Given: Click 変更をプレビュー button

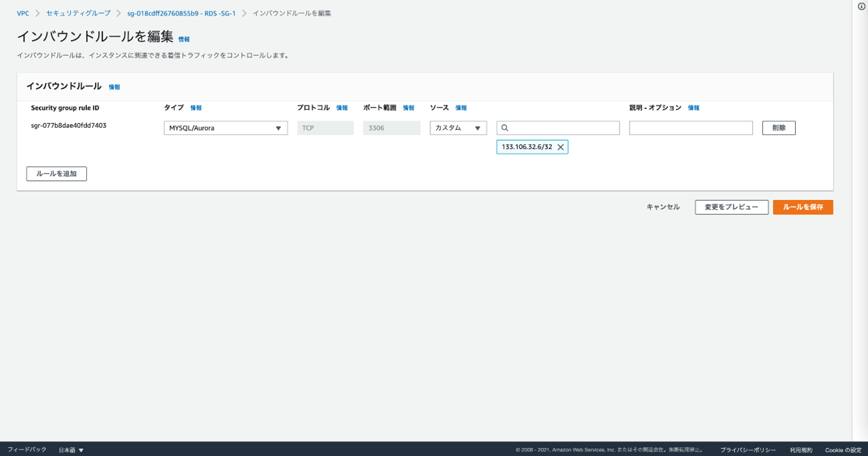Looking at the screenshot, I should 731,207.
